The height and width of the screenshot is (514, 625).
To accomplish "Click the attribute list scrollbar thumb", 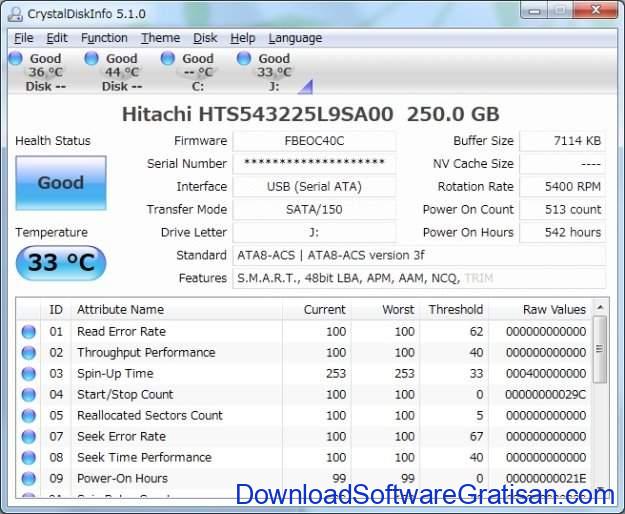I will coord(599,349).
